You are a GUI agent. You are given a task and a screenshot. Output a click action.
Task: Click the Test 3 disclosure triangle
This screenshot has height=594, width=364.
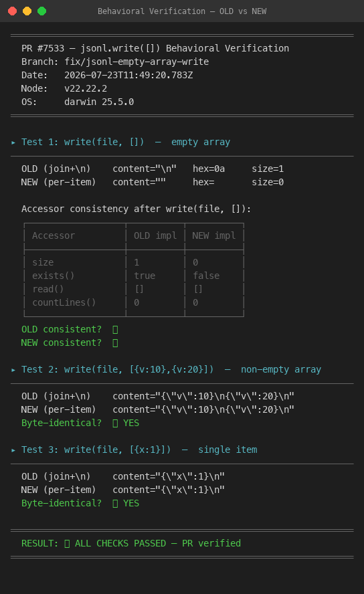pyautogui.click(x=13, y=450)
